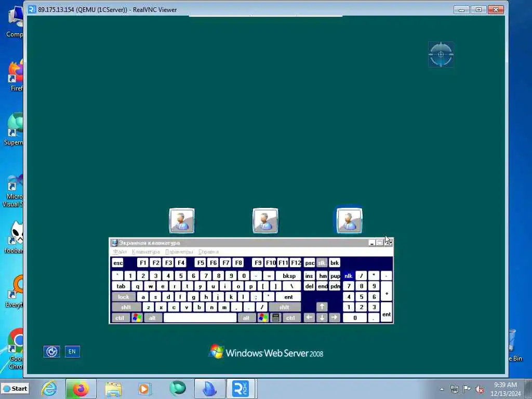Click the bksp backspace key
The width and height of the screenshot is (532, 399).
[x=289, y=276]
